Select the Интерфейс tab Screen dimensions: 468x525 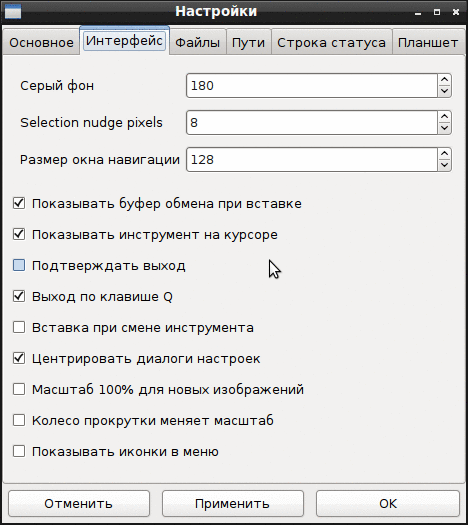coord(124,41)
